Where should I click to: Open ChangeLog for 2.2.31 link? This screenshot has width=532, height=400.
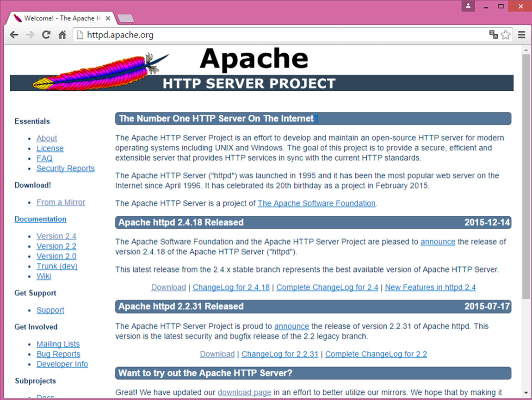click(280, 354)
